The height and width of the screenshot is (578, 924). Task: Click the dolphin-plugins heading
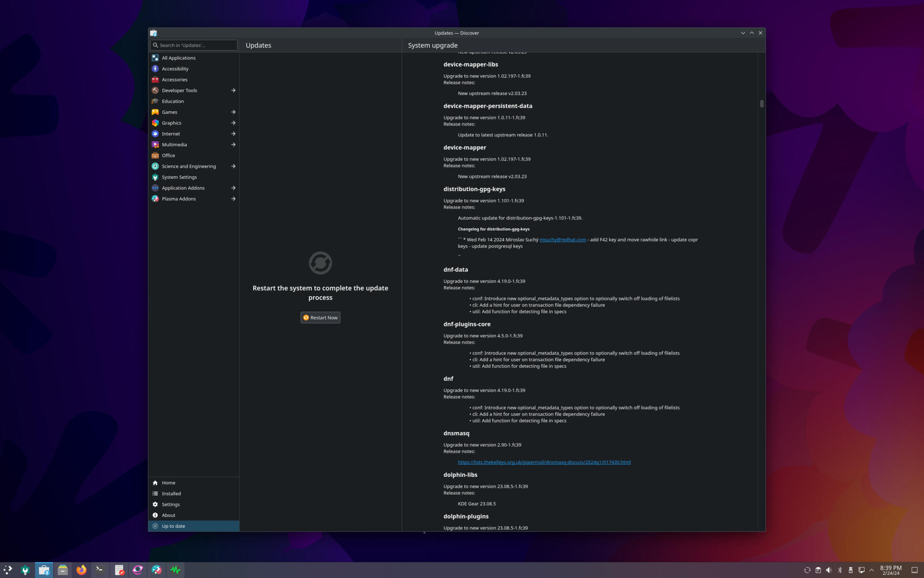point(466,516)
